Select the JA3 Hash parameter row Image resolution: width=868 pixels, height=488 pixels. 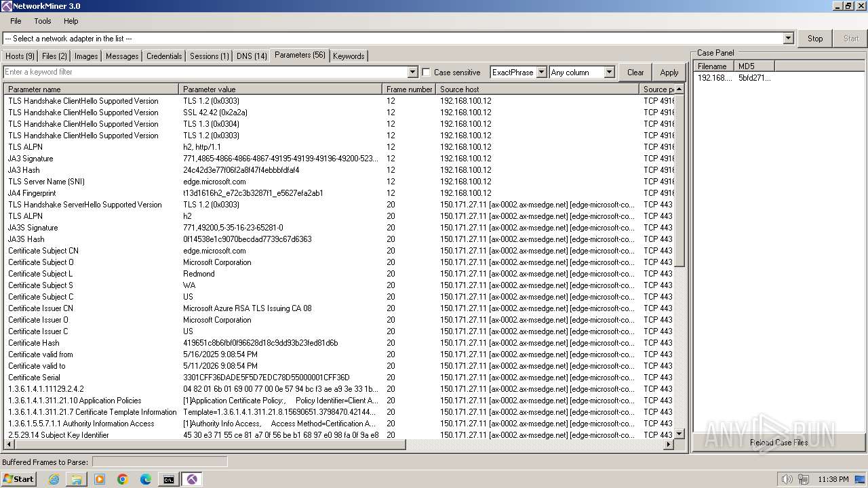click(339, 170)
